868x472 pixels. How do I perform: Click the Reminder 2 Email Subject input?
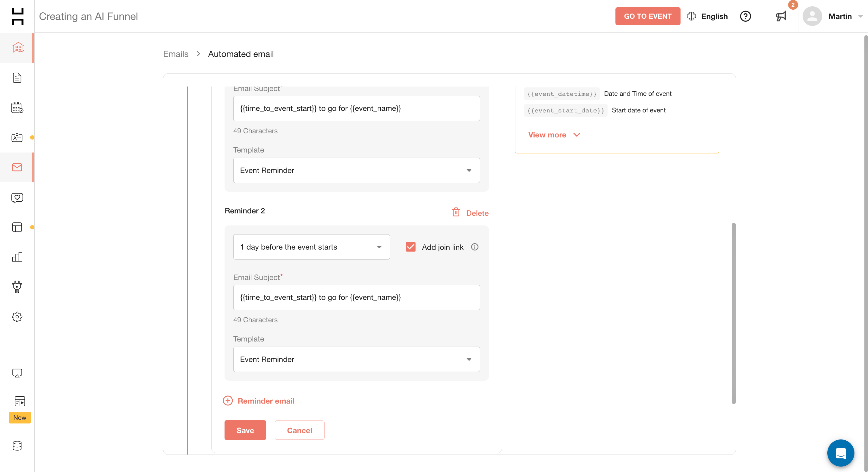pos(357,297)
